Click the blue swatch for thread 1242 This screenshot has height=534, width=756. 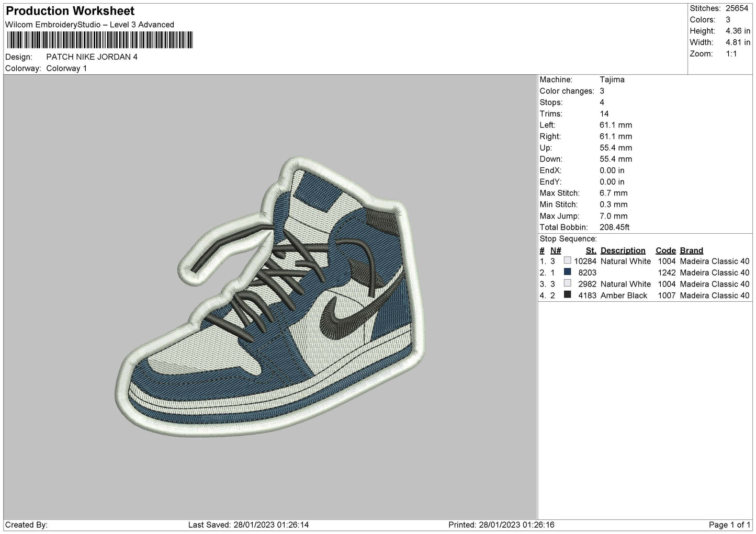coord(568,272)
